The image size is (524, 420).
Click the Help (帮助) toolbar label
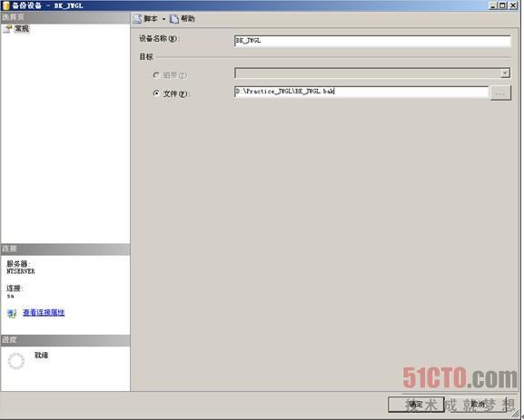click(x=188, y=19)
